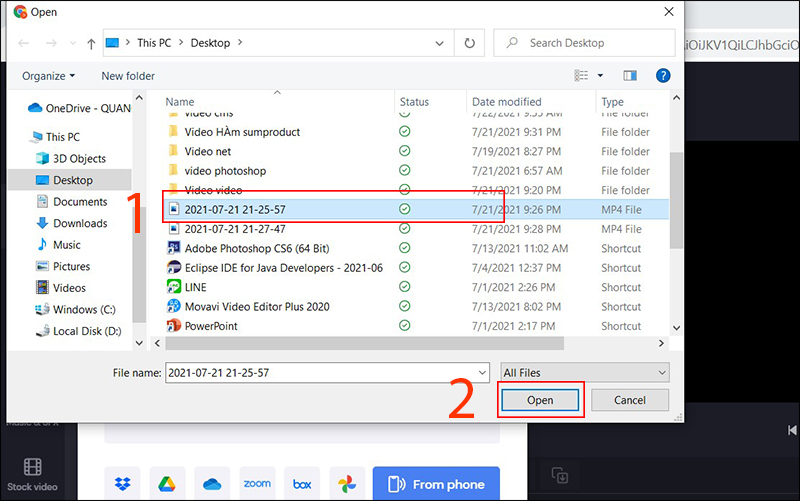Expand the address bar history dropdown
Image resolution: width=800 pixels, height=501 pixels.
coord(439,43)
